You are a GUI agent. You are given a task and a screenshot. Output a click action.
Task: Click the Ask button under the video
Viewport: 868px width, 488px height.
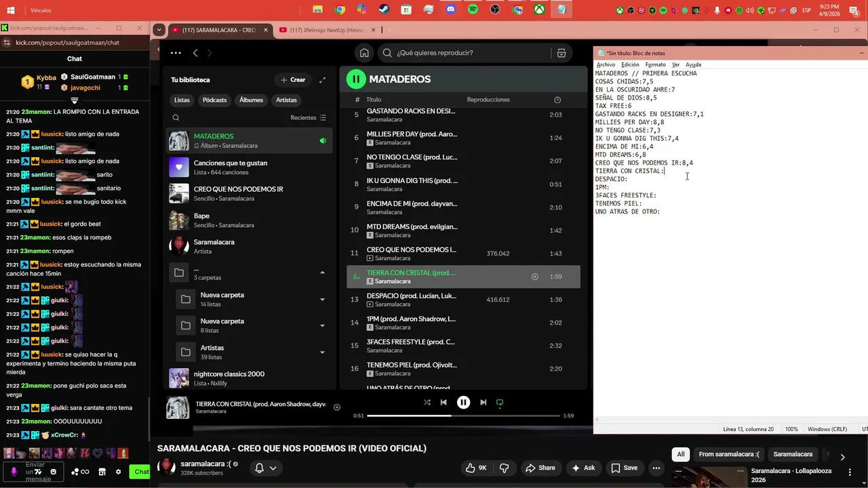click(583, 468)
